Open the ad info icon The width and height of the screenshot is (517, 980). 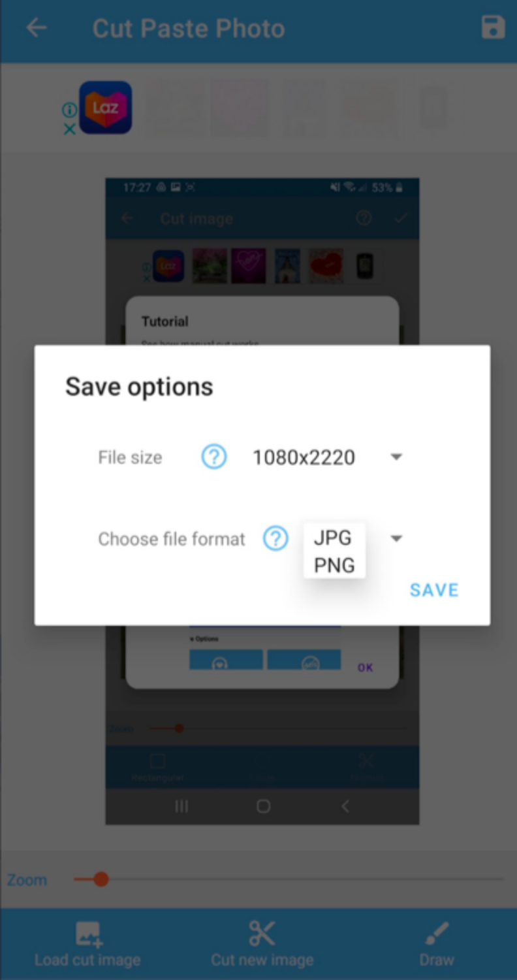coord(69,110)
